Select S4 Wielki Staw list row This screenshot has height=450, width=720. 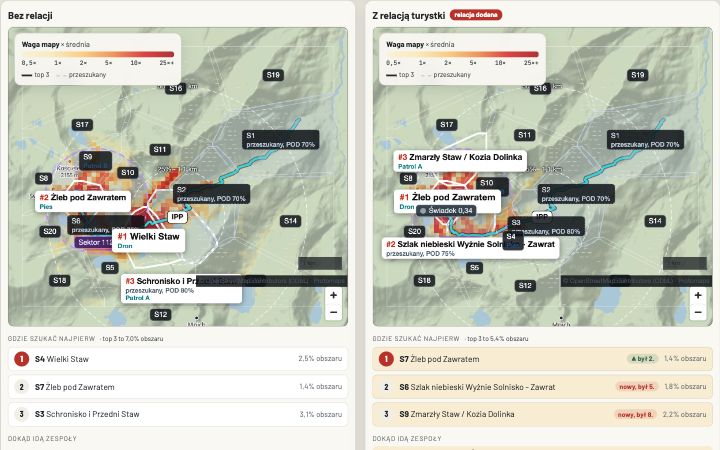point(178,359)
